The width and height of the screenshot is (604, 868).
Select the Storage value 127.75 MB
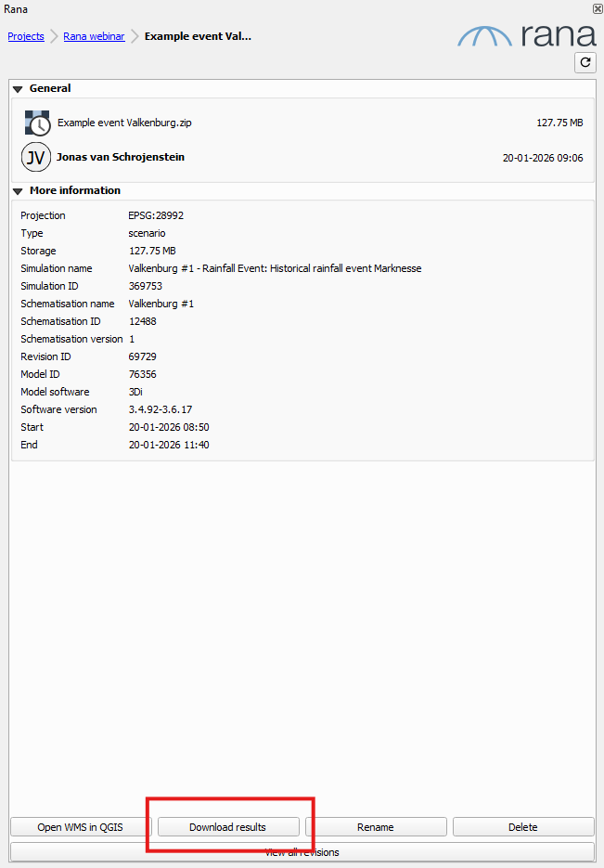[152, 252]
